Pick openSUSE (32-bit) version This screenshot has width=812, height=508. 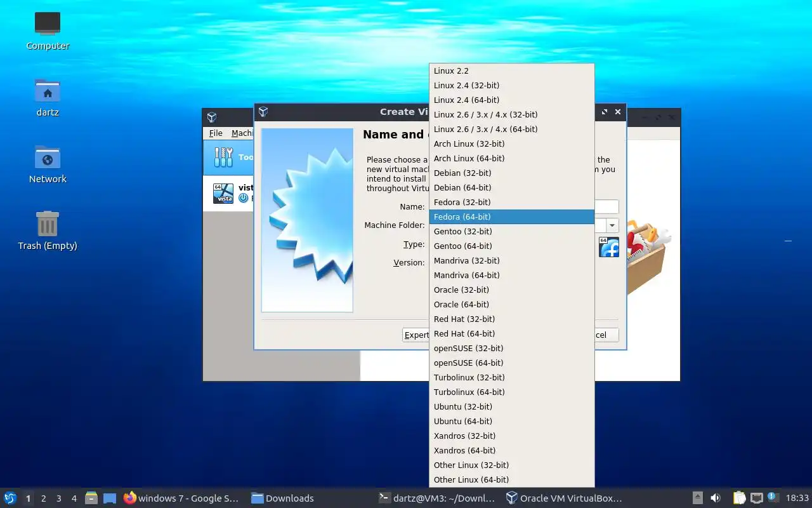pos(512,348)
